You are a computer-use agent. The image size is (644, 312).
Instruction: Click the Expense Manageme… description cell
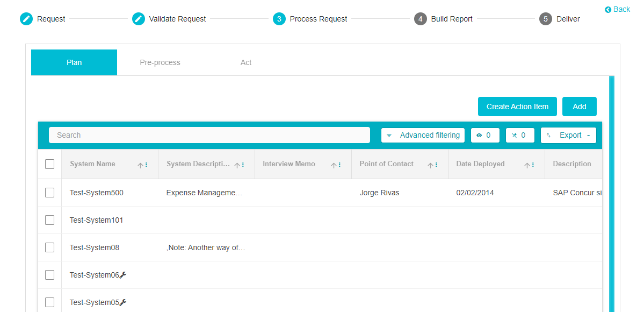[x=205, y=193]
